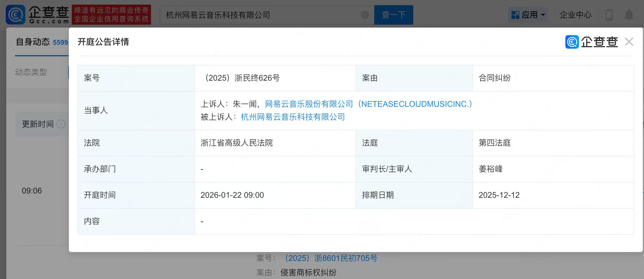644x279 pixels.
Task: Click the 查一下 search button
Action: click(393, 15)
